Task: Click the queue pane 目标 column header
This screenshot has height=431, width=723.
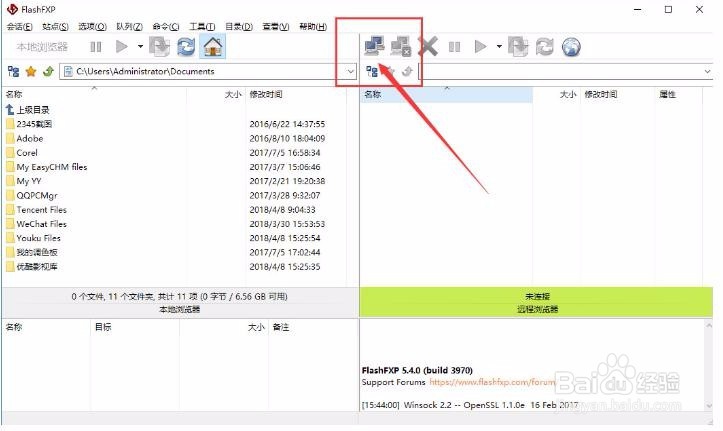Action: (135, 327)
